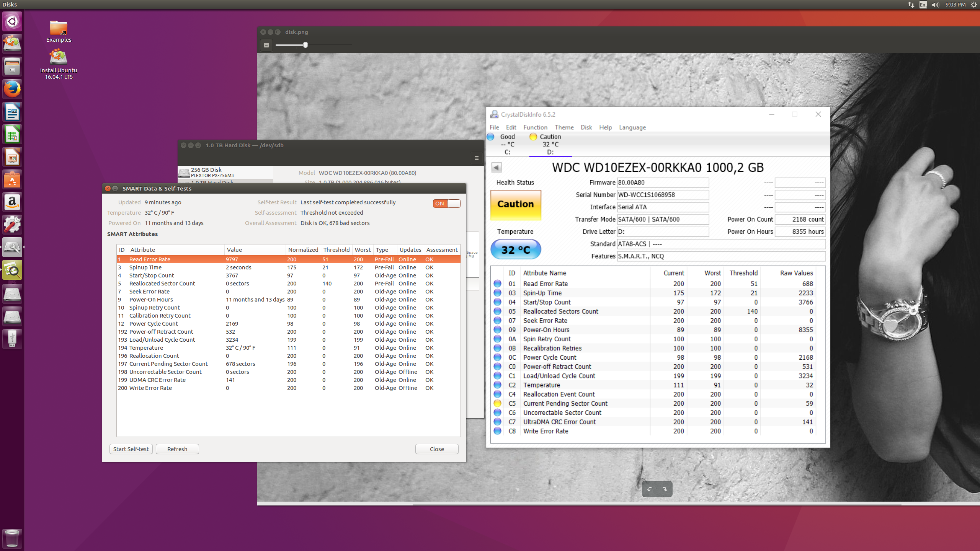The image size is (980, 551).
Task: Open Ubuntu Software Center icon
Action: [x=12, y=180]
